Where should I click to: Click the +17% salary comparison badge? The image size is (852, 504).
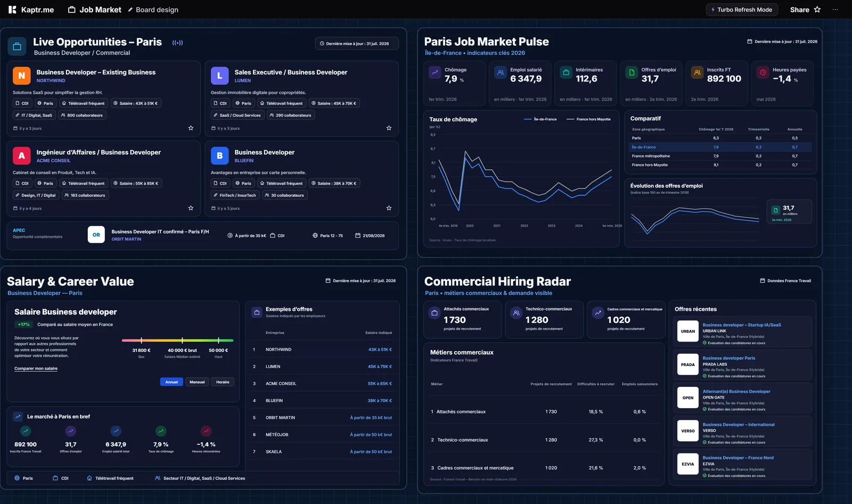(24, 325)
